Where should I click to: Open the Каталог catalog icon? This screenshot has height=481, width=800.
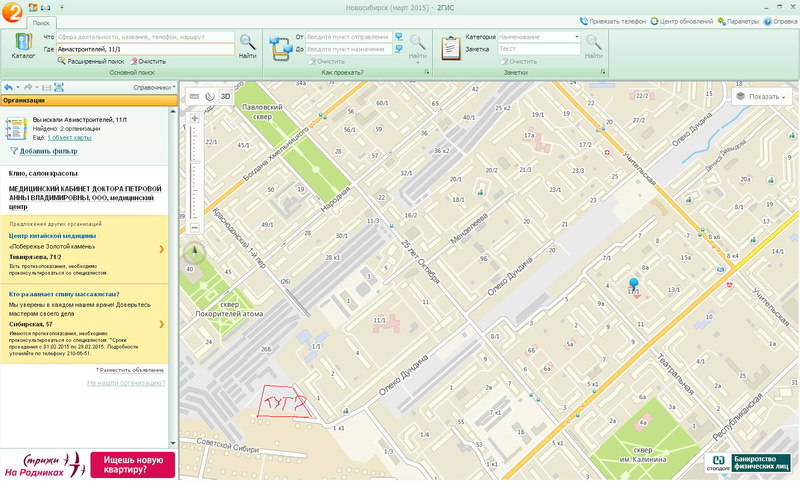[x=22, y=45]
